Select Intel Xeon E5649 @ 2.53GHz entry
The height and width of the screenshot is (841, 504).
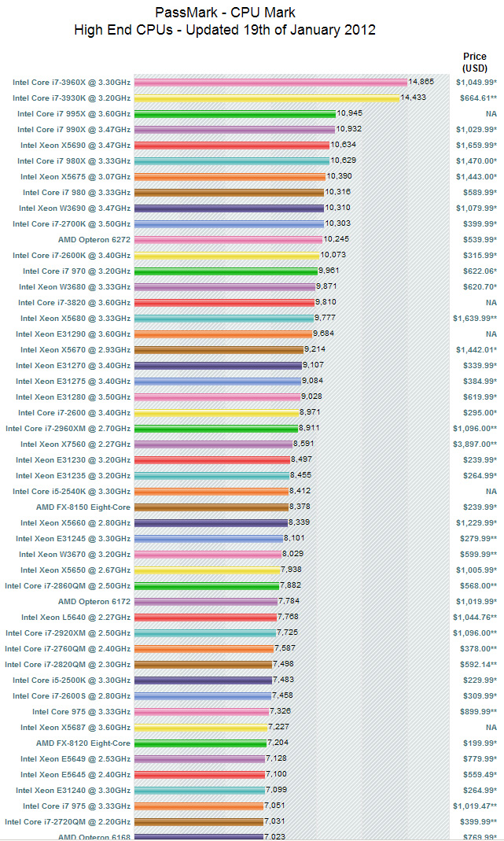[x=75, y=759]
